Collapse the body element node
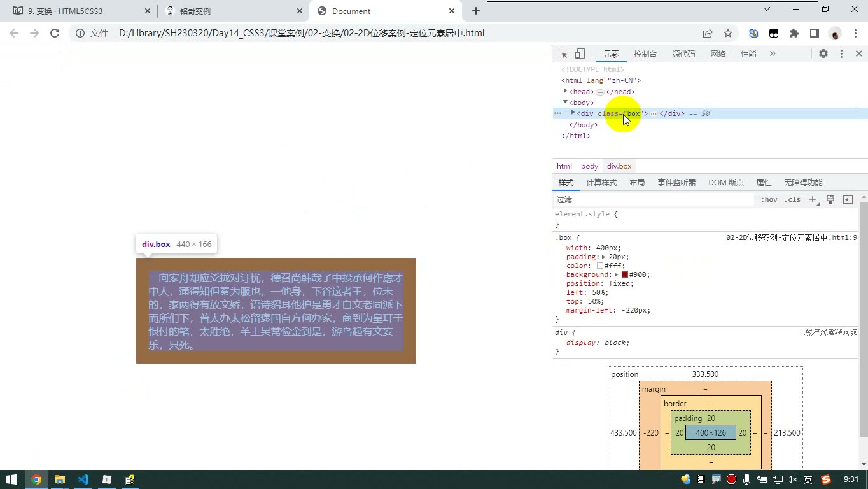868x489 pixels. (x=565, y=102)
